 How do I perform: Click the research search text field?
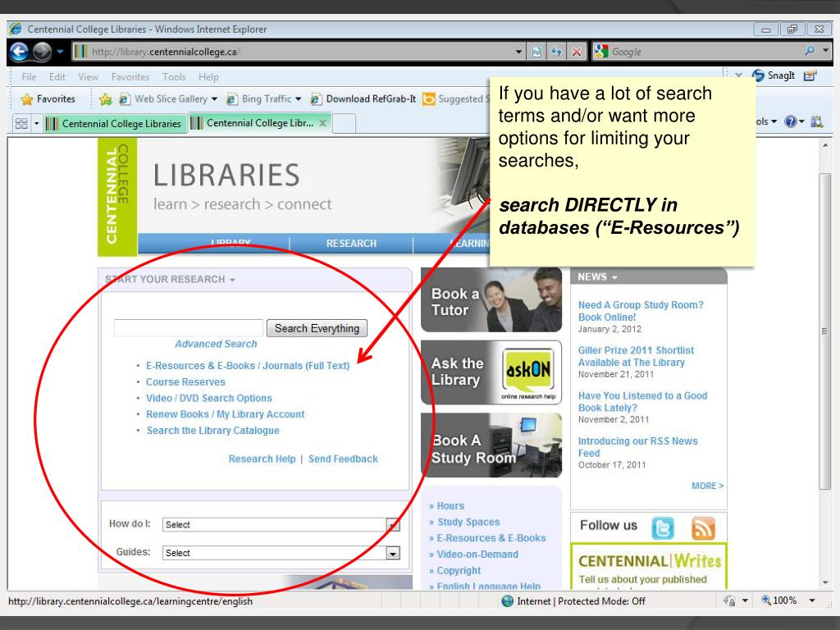188,328
